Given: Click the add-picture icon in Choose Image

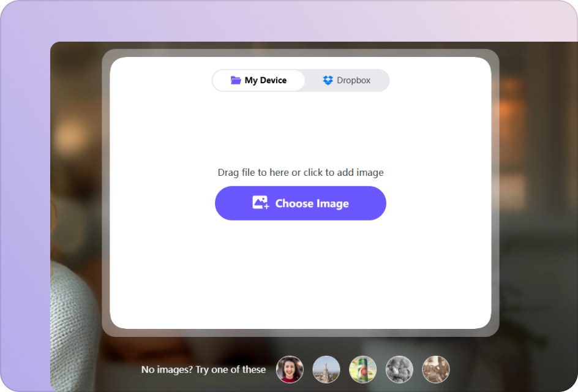Looking at the screenshot, I should pos(261,203).
